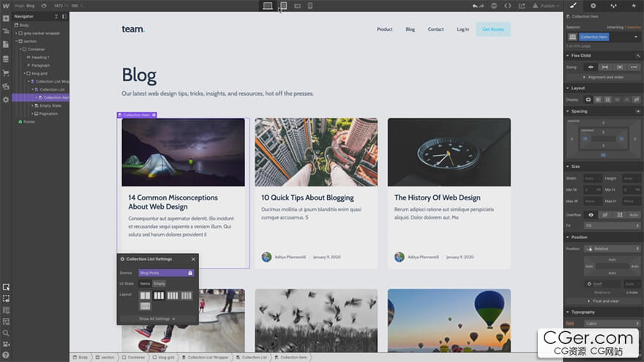The image size is (644, 362).
Task: Click Log In nav link
Action: (463, 29)
